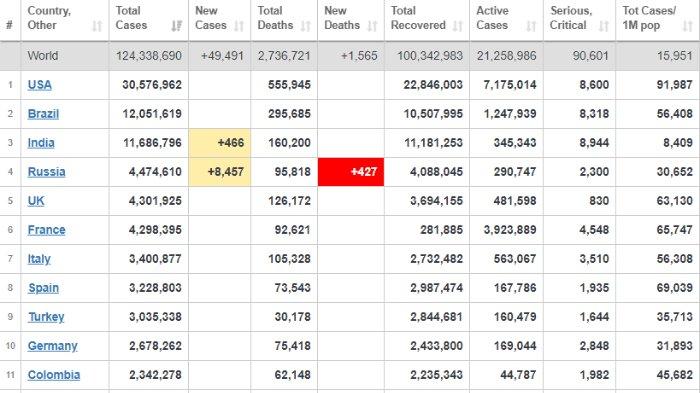The height and width of the screenshot is (393, 700).
Task: Open the USA country link
Action: pos(40,85)
